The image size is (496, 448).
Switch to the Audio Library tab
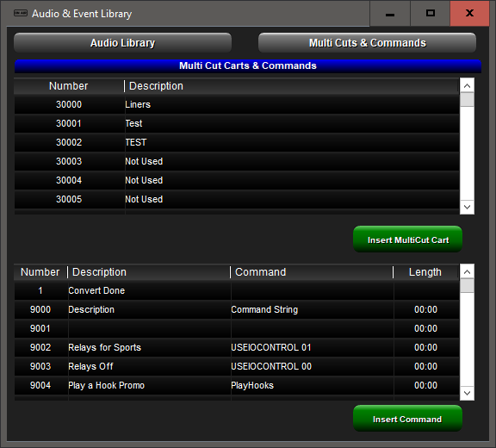pyautogui.click(x=123, y=43)
